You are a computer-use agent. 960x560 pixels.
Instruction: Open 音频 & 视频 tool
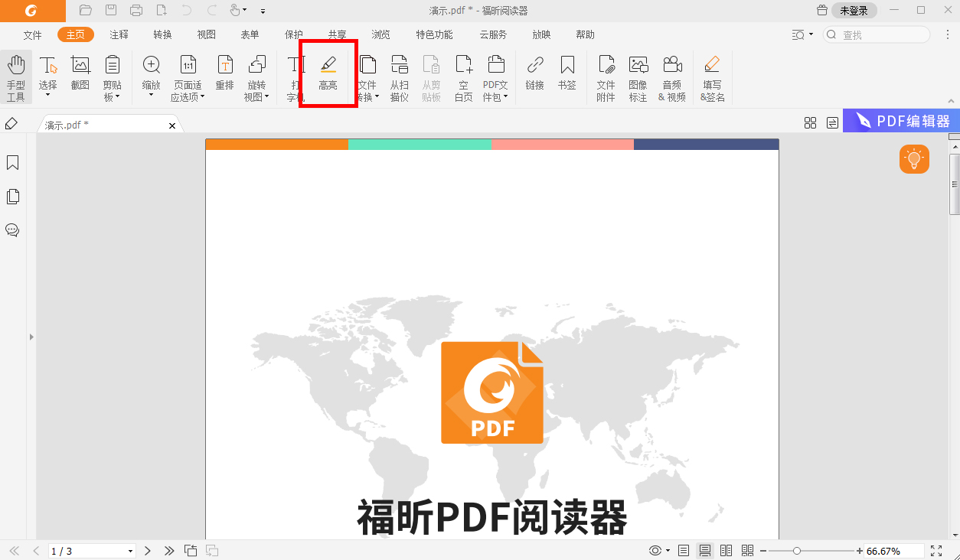(672, 73)
